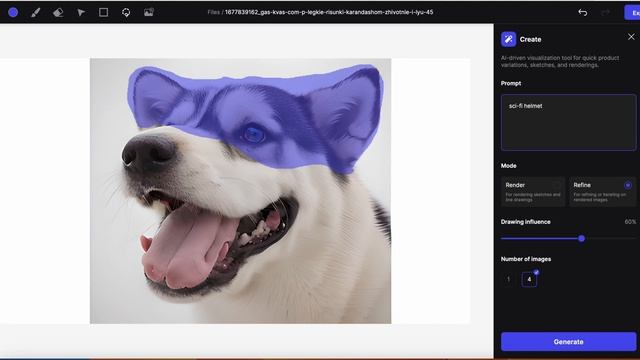The image size is (640, 360).
Task: Choose the Refine mode option
Action: [602, 191]
